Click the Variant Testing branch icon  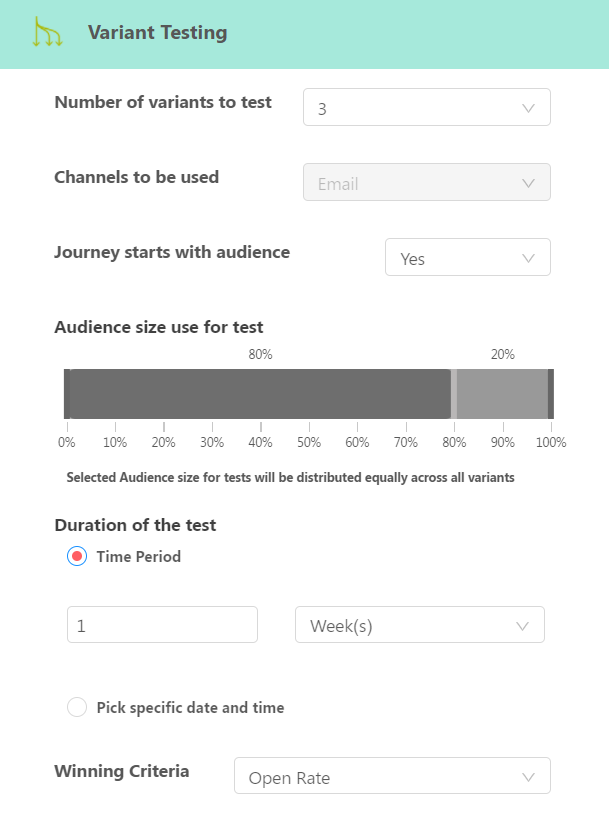(x=47, y=32)
